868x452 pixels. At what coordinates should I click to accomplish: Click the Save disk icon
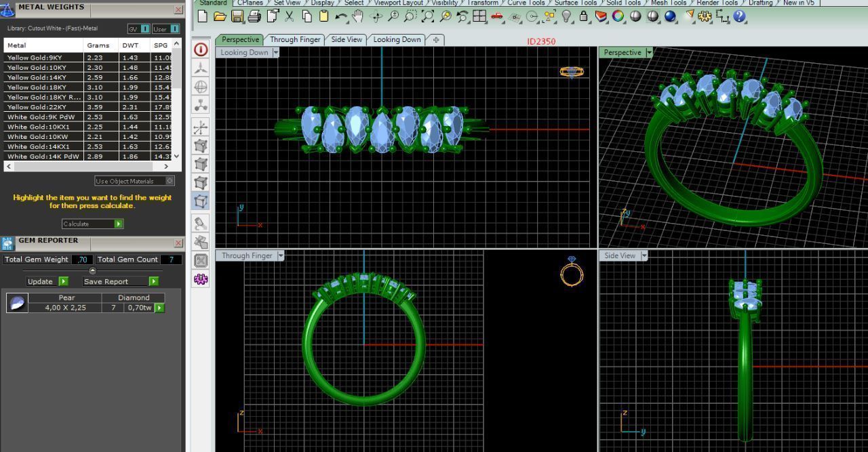[x=237, y=16]
